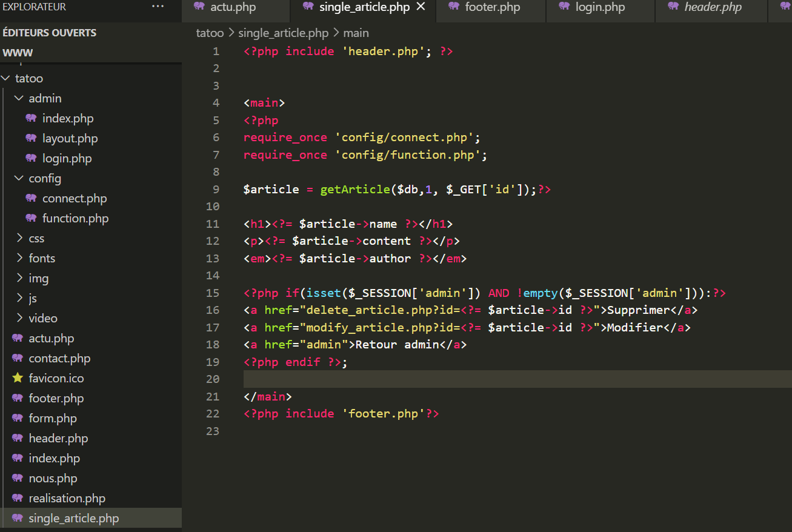Image resolution: width=792 pixels, height=532 pixels.
Task: Click the favicon.ico star icon
Action: pyautogui.click(x=18, y=377)
